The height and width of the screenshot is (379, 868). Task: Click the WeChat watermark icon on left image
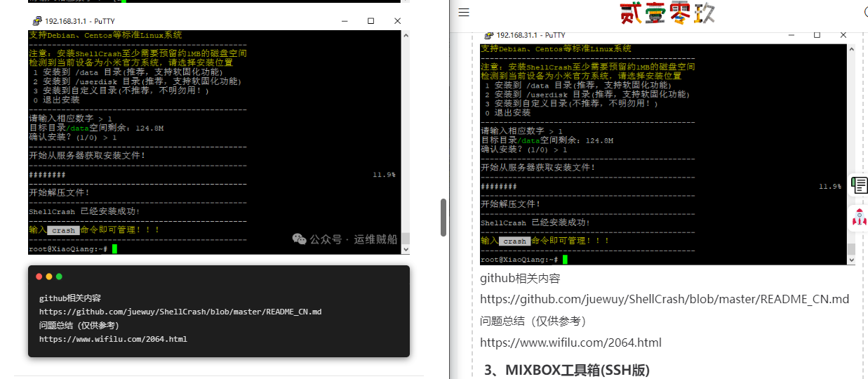(300, 239)
